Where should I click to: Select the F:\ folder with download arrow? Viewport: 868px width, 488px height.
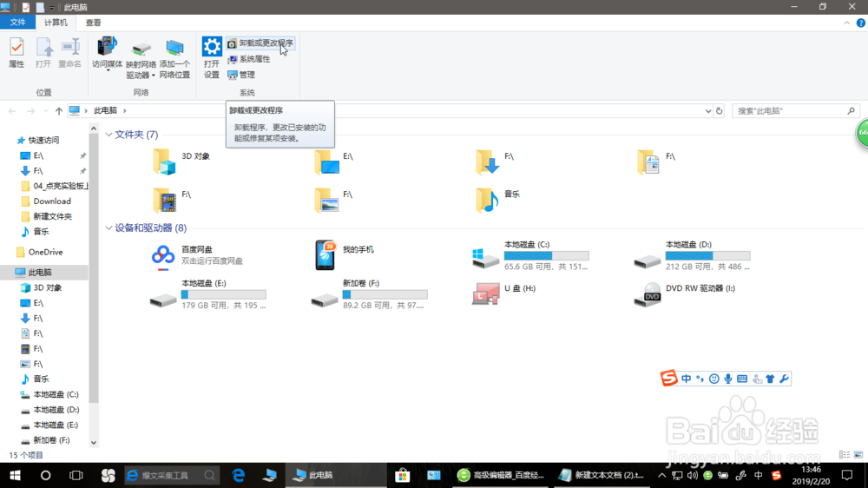(495, 162)
